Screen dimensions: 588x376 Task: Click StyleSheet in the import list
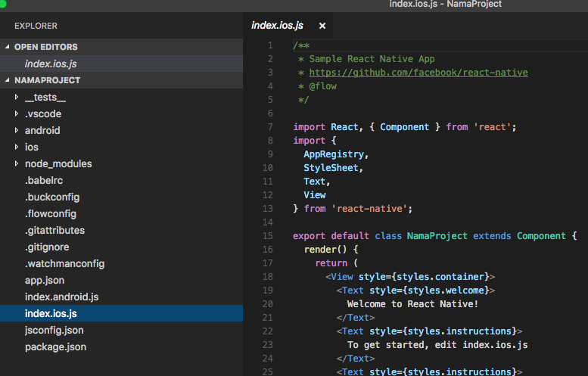click(331, 168)
